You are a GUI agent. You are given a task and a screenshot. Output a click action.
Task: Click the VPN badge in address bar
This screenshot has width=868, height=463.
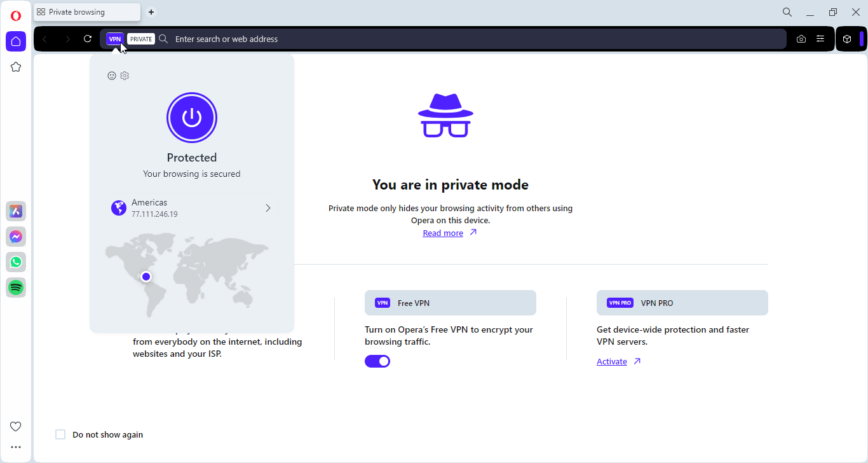(x=115, y=39)
